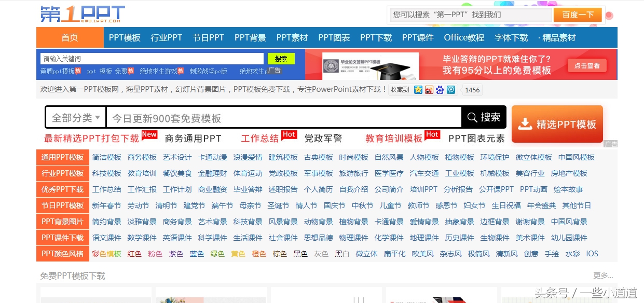
Task: Click 更多... to expand free template list
Action: point(602,276)
